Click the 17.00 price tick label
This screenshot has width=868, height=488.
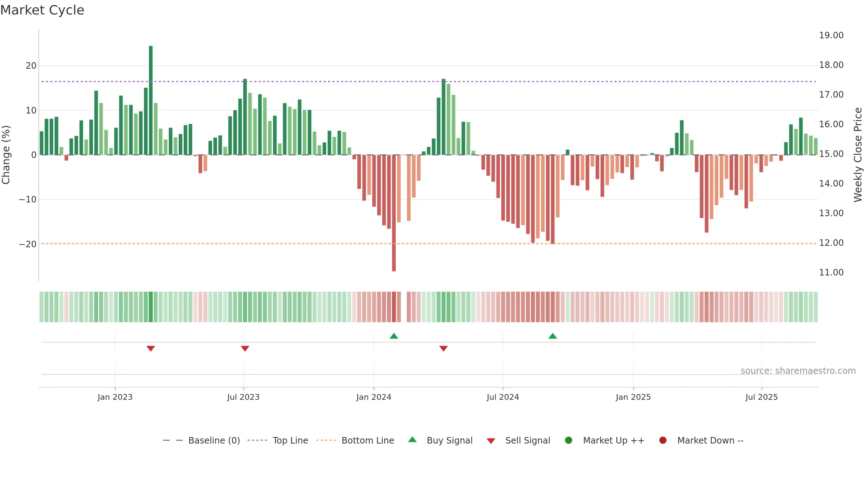coord(831,94)
